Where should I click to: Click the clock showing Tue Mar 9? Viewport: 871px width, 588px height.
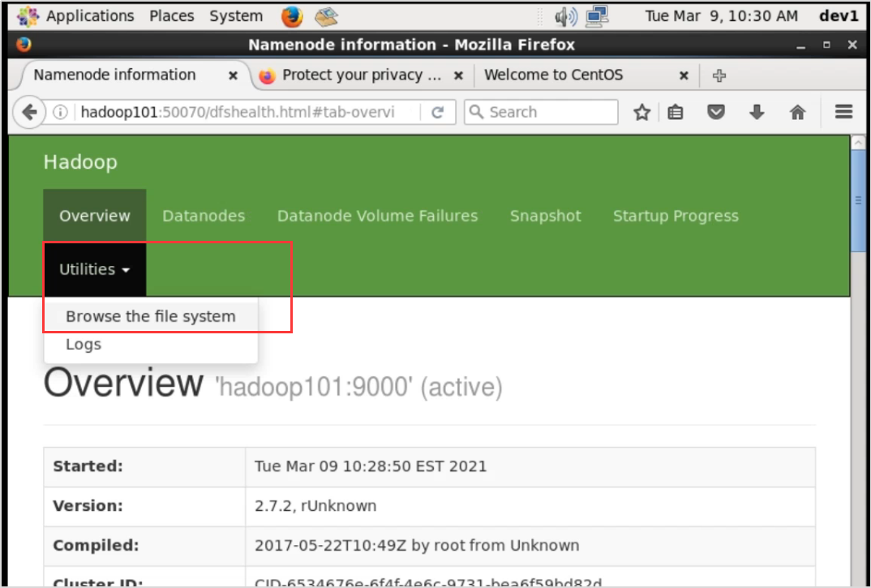coord(721,16)
